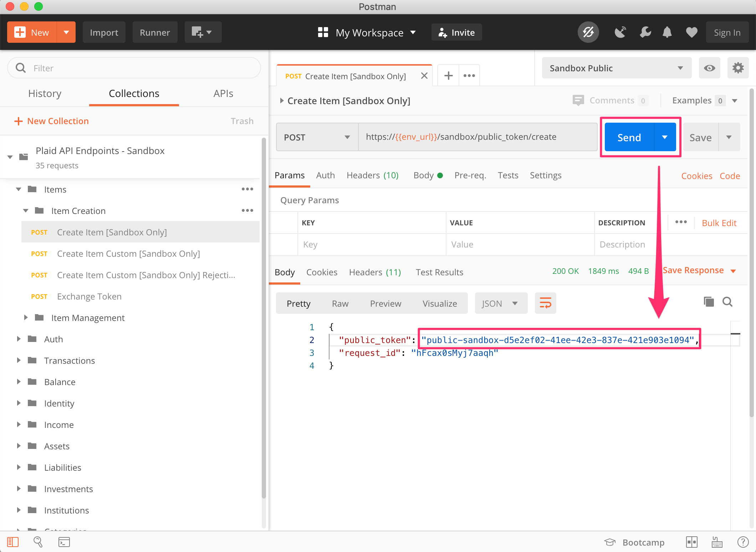Screen dimensions: 756x552
Task: Add a new request tab with plus
Action: 448,76
